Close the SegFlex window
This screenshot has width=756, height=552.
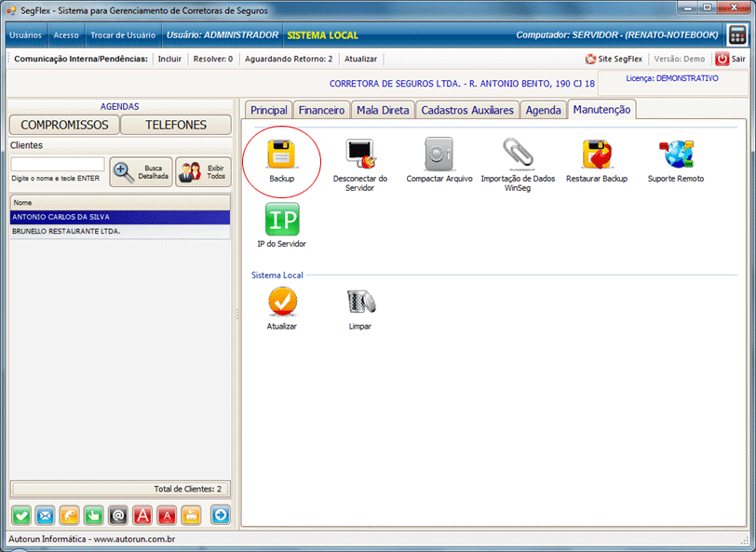click(734, 8)
